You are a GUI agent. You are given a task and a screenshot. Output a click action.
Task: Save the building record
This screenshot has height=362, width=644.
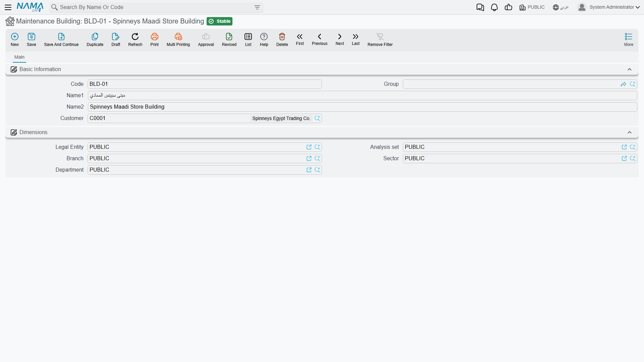(x=32, y=40)
